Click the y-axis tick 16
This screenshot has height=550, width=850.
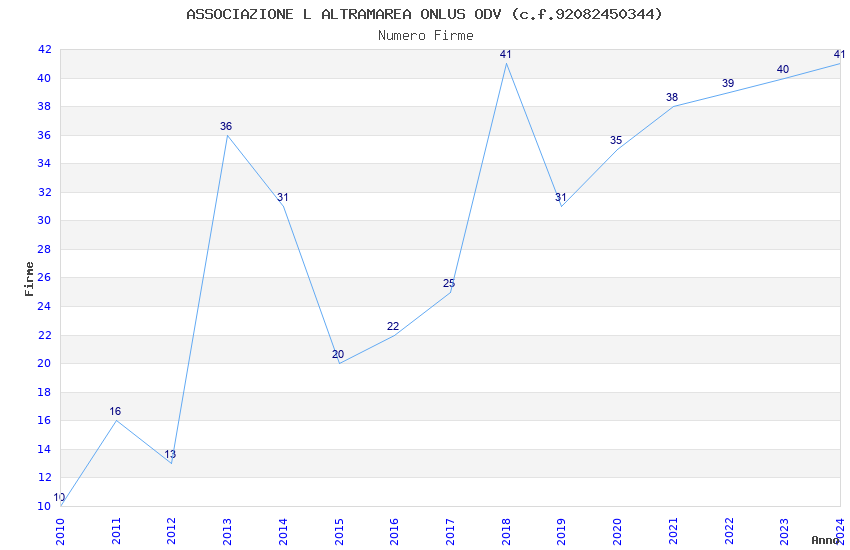click(x=44, y=420)
